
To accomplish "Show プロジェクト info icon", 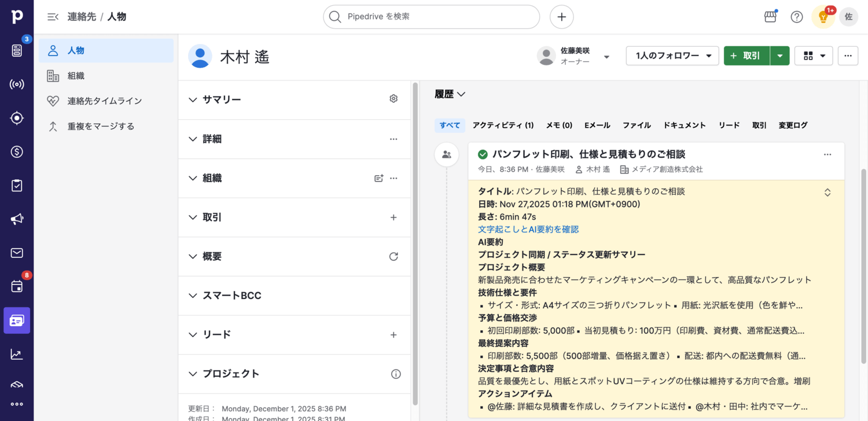I will pyautogui.click(x=396, y=374).
